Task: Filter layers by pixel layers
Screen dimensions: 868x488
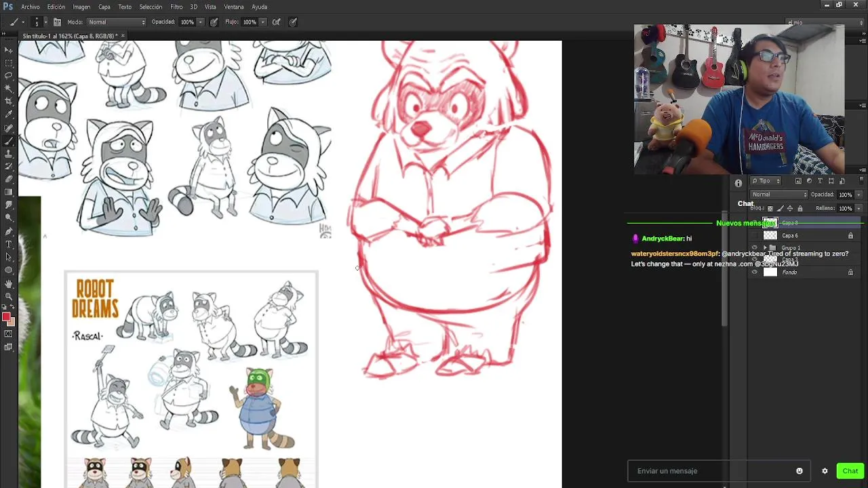Action: [798, 181]
